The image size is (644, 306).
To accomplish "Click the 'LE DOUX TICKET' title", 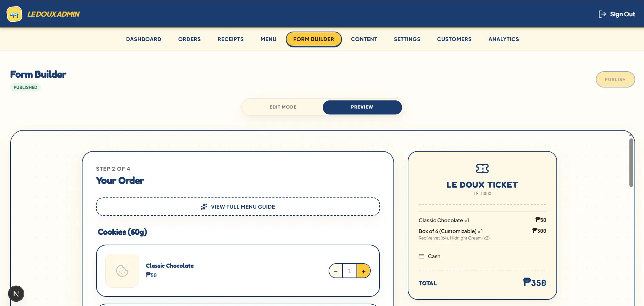I will coord(482,185).
